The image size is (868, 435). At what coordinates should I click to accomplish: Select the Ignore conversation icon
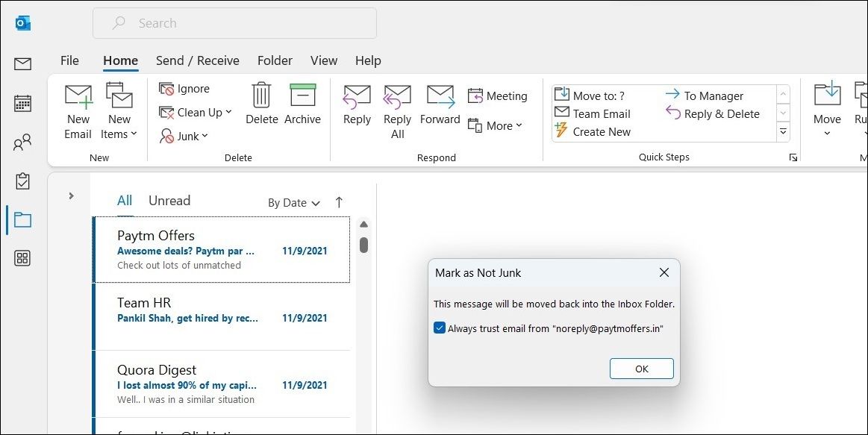click(x=184, y=88)
